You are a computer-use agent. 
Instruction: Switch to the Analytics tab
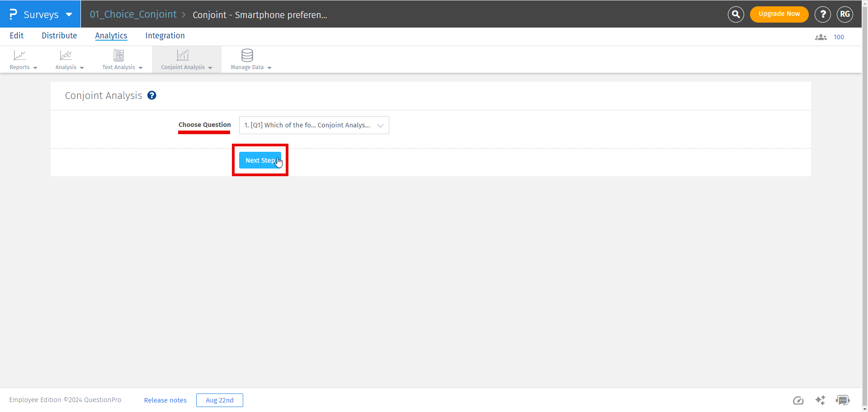point(111,36)
